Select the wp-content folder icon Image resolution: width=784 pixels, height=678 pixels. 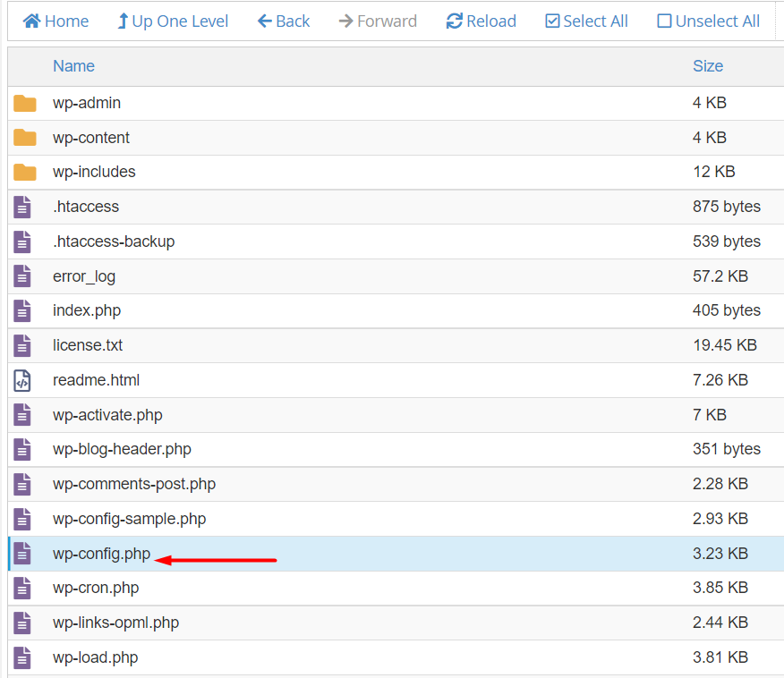(24, 138)
